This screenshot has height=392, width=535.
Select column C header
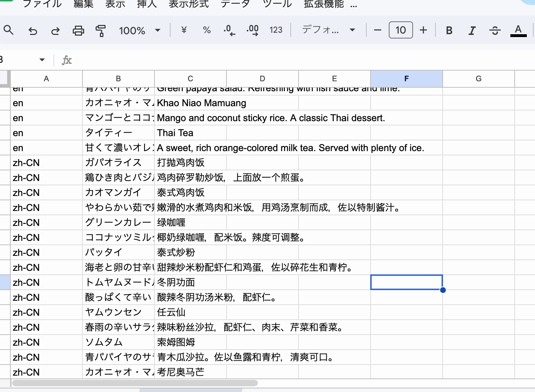190,79
